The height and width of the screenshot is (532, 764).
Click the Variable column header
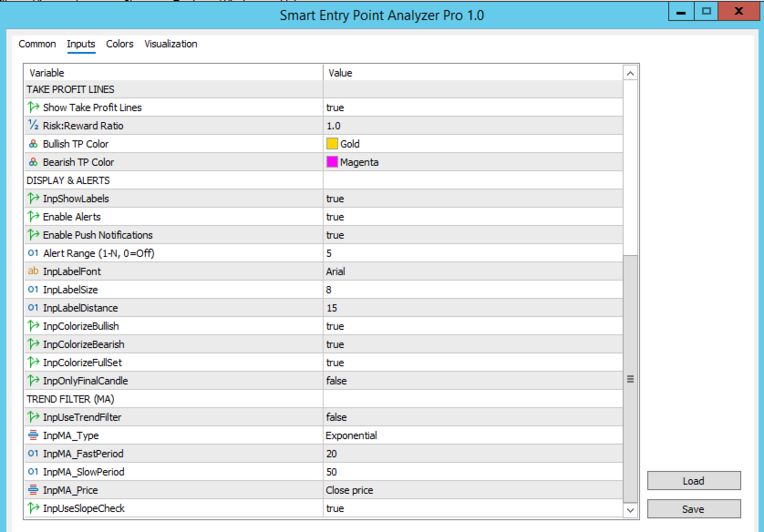coord(173,73)
